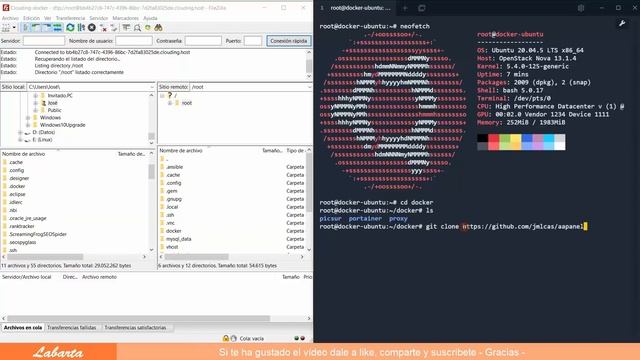Click the Conexión rápida button
This screenshot has width=640, height=360.
pyautogui.click(x=289, y=41)
